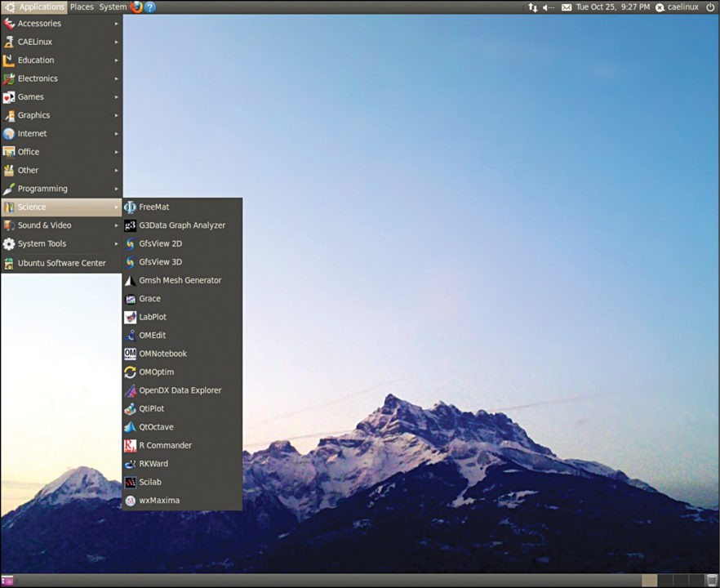720x588 pixels.
Task: Click the caelinux user name
Action: [x=682, y=7]
